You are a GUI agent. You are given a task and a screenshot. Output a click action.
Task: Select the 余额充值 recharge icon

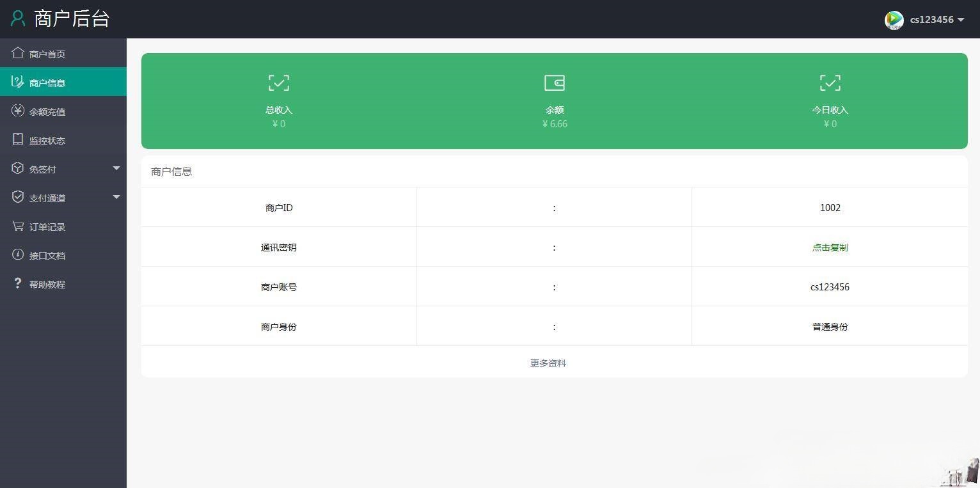[x=18, y=111]
